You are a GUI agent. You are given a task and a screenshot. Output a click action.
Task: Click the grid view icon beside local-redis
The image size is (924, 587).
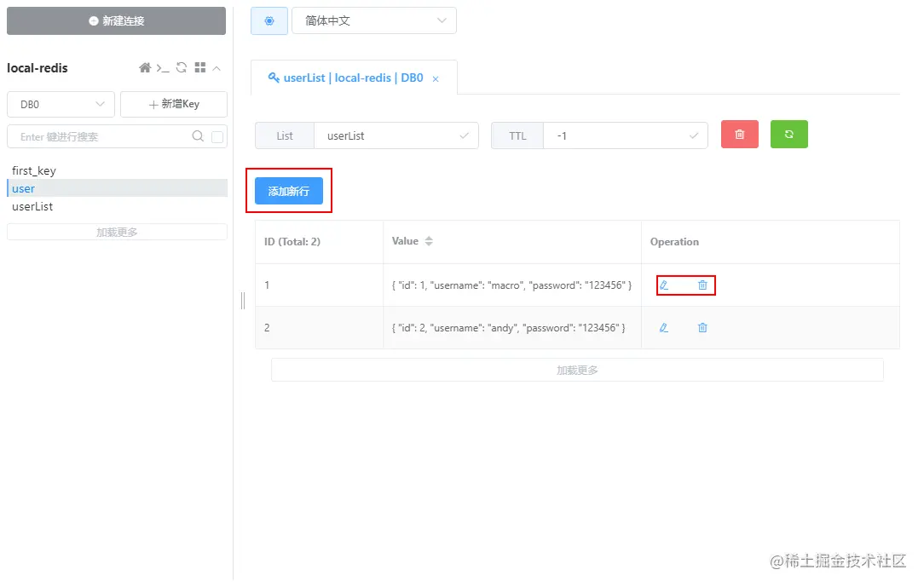pos(200,67)
